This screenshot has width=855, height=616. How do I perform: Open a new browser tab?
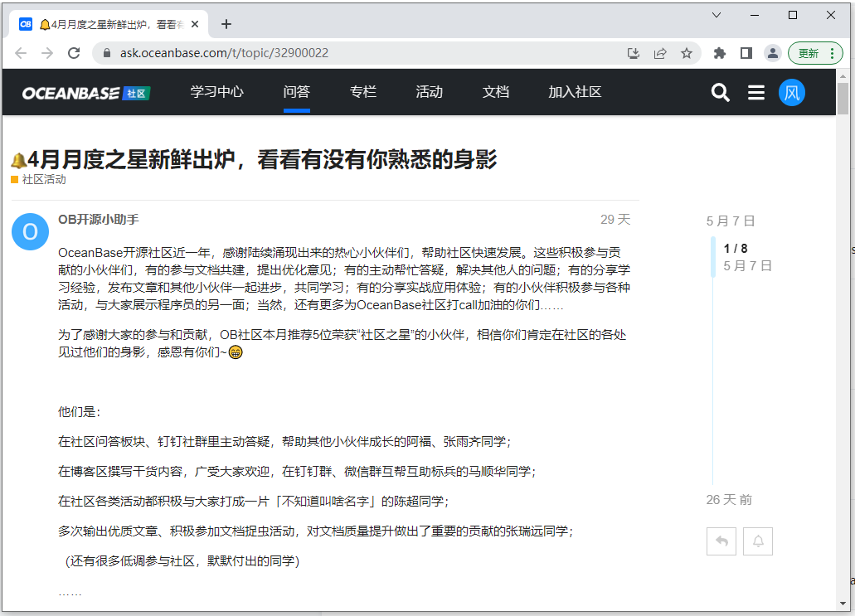pos(226,24)
